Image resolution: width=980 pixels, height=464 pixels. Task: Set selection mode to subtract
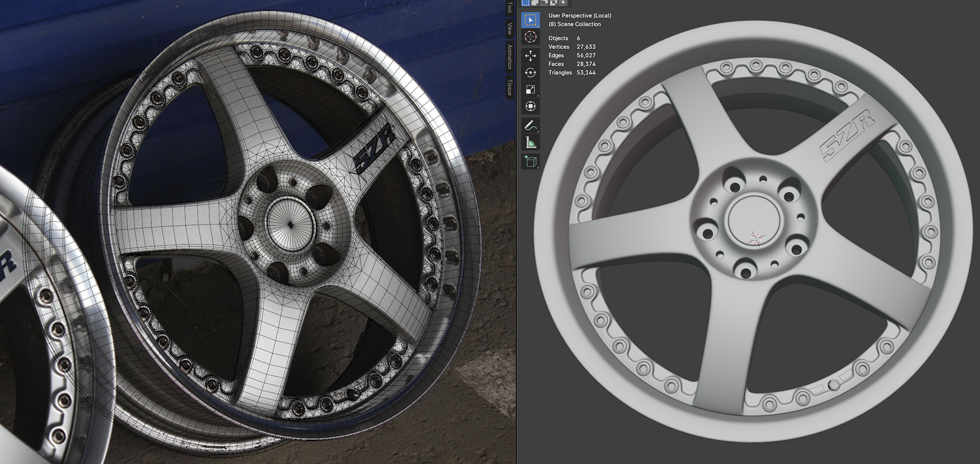pos(544,3)
